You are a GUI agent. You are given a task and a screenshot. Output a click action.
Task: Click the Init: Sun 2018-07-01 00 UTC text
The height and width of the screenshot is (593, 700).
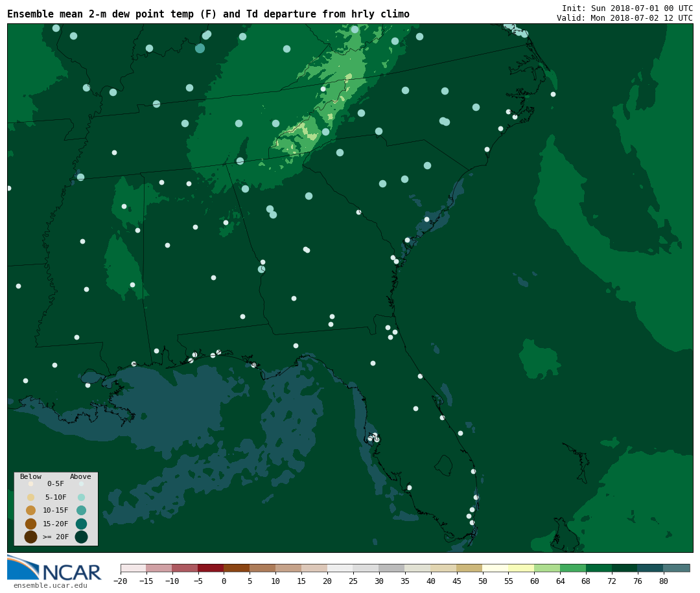627,8
